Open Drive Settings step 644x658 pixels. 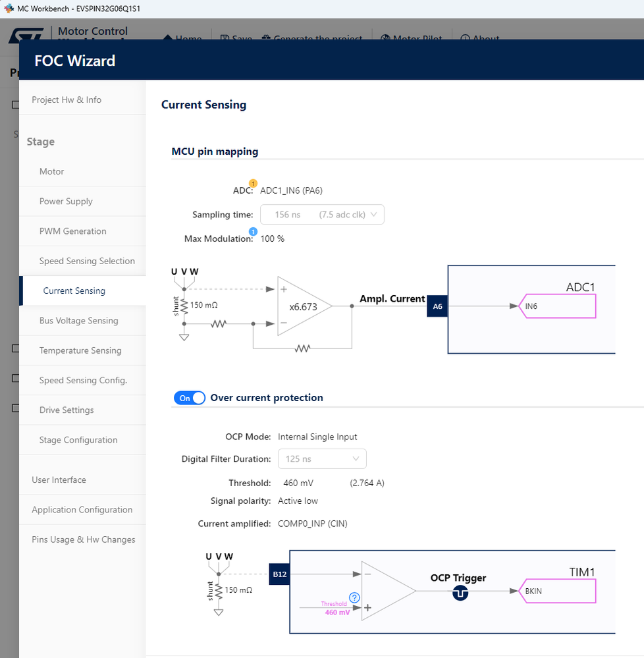pos(67,410)
